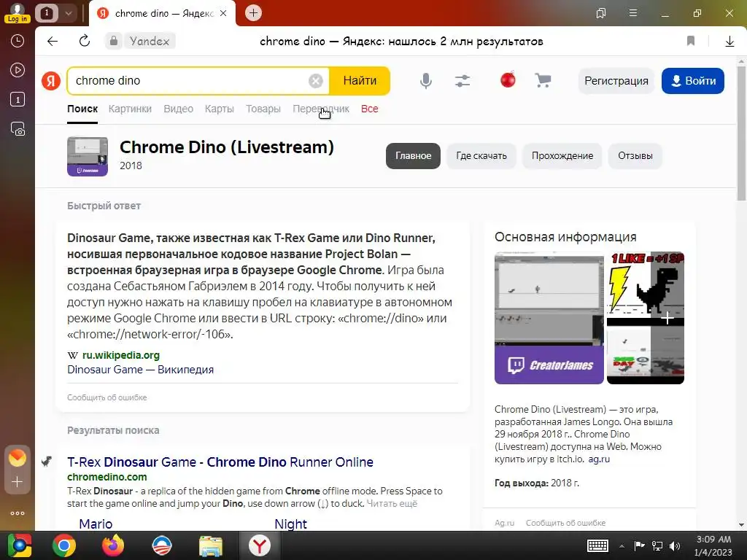
Task: Launch Firefox from the taskbar
Action: pos(113,545)
